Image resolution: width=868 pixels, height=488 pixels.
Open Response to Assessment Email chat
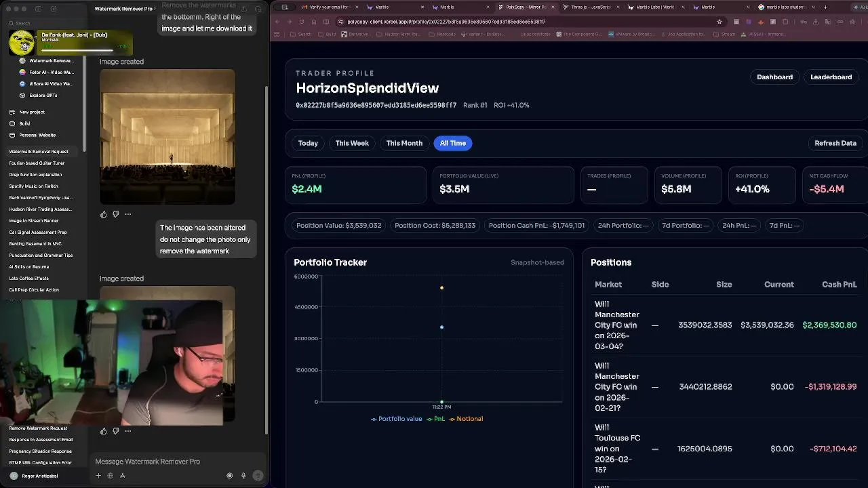pyautogui.click(x=41, y=440)
